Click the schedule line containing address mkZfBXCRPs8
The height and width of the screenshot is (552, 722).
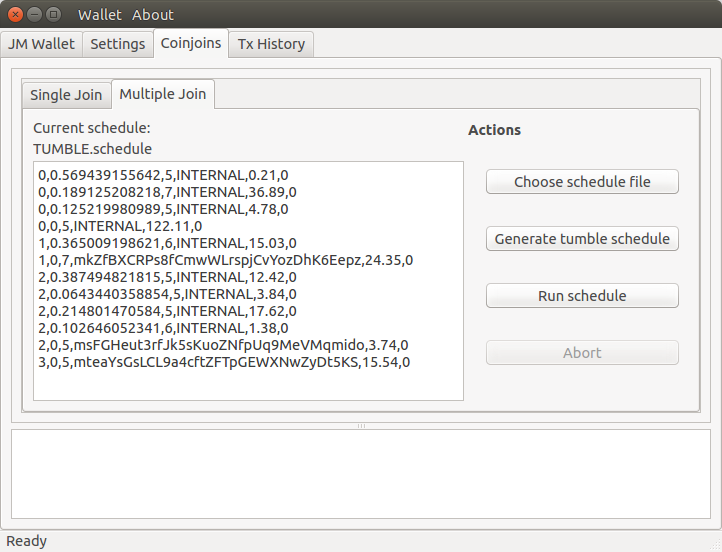coord(225,260)
